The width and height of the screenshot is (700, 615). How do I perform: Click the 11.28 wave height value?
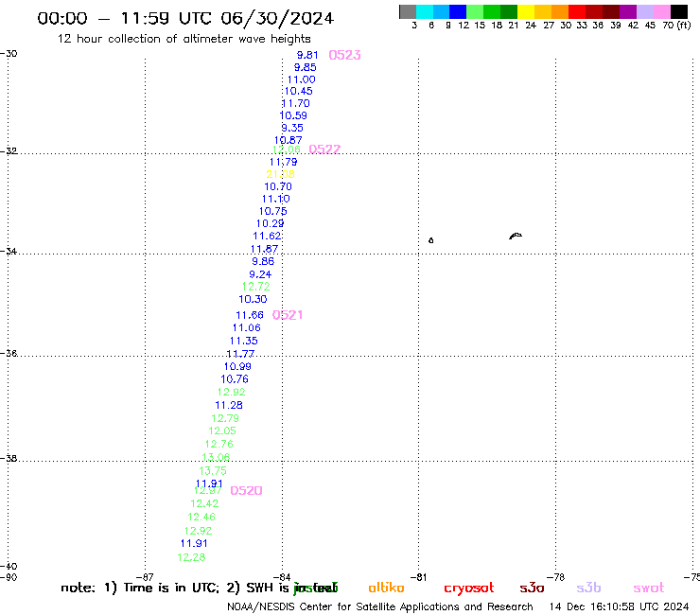pos(229,405)
